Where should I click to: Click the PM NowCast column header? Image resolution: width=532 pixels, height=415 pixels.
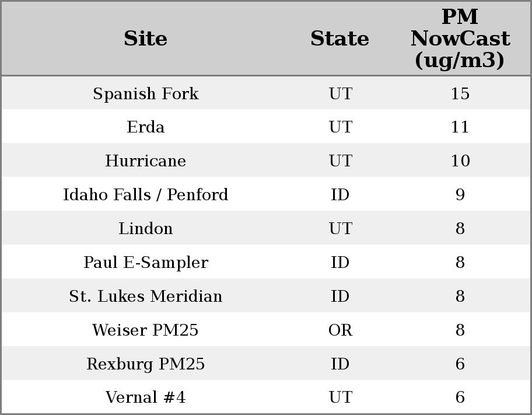pos(460,39)
